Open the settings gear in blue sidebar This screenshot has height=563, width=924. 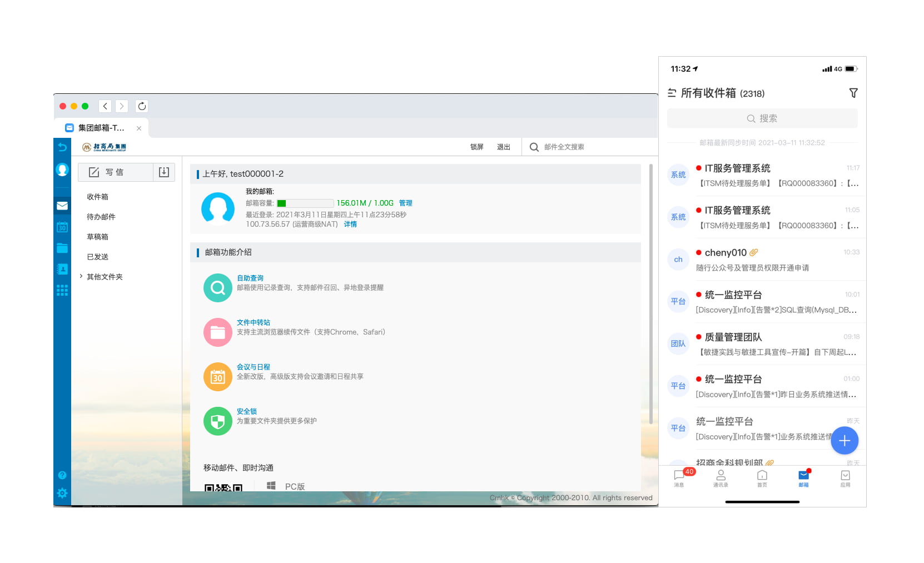click(62, 493)
